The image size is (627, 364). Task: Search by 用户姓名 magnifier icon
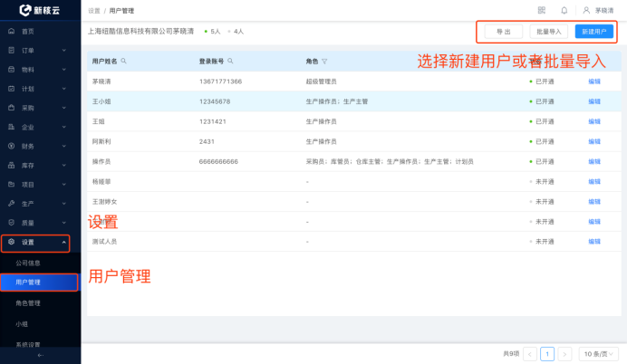(x=123, y=62)
